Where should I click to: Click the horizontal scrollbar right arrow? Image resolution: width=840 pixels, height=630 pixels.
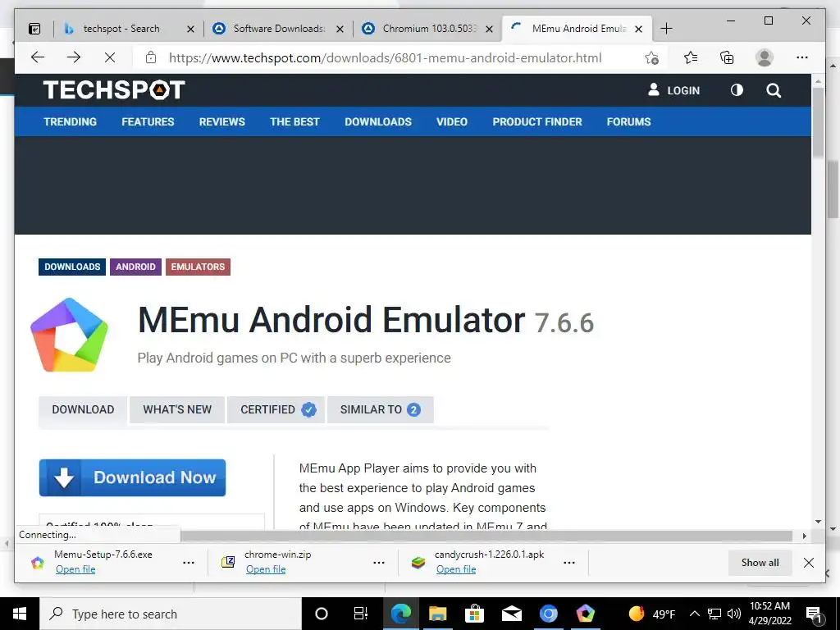click(804, 536)
